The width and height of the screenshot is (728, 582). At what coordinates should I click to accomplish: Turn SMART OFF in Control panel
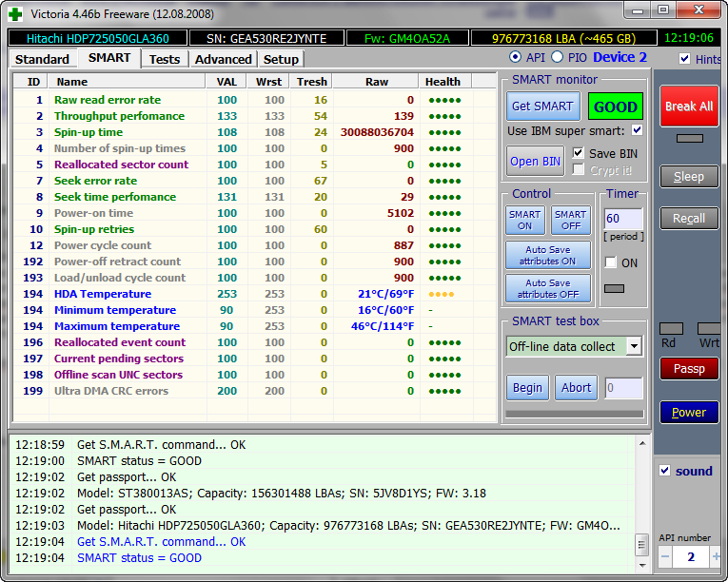(570, 220)
